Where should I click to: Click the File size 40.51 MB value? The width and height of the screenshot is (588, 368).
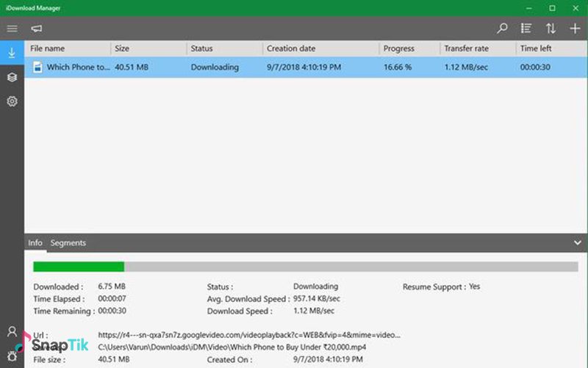pos(114,359)
